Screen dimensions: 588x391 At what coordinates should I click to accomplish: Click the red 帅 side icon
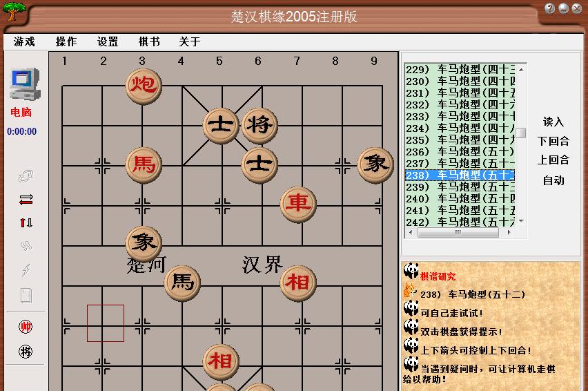point(26,327)
